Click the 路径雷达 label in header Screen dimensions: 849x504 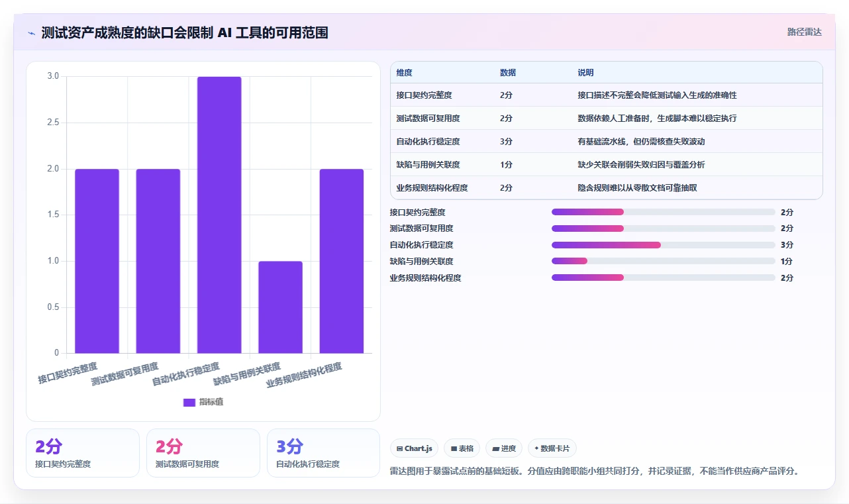point(804,32)
